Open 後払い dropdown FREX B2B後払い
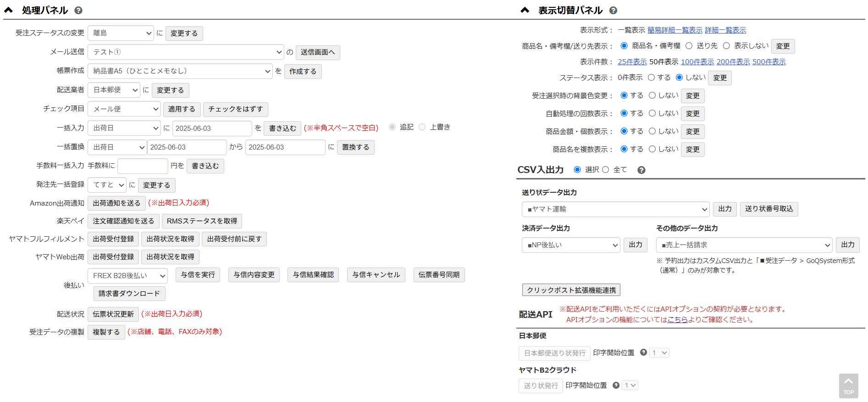 coord(128,276)
